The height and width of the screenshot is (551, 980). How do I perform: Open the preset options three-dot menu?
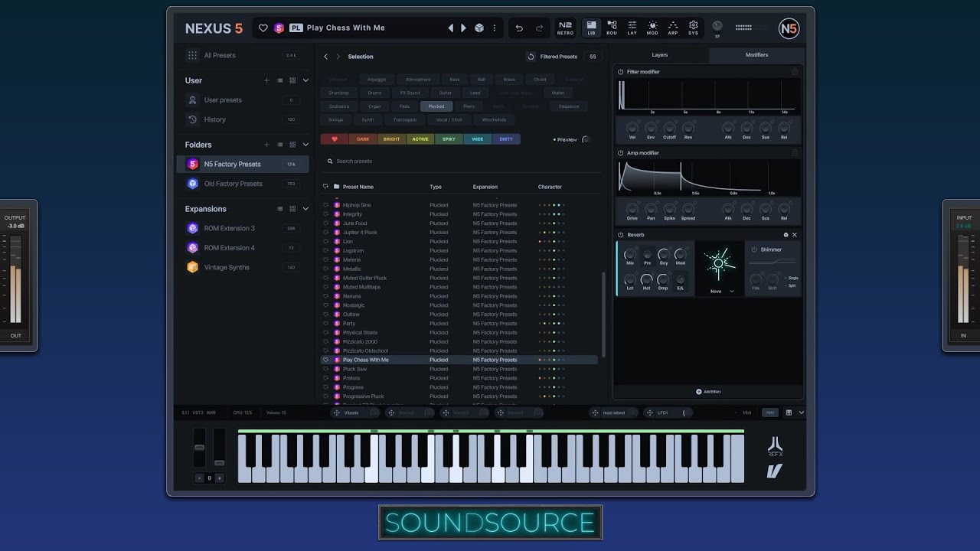tap(494, 28)
